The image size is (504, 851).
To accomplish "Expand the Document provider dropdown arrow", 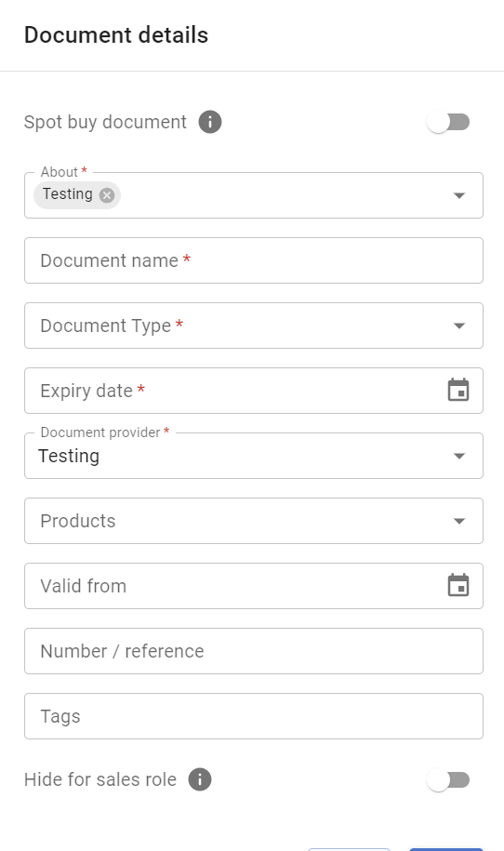I will tap(459, 456).
